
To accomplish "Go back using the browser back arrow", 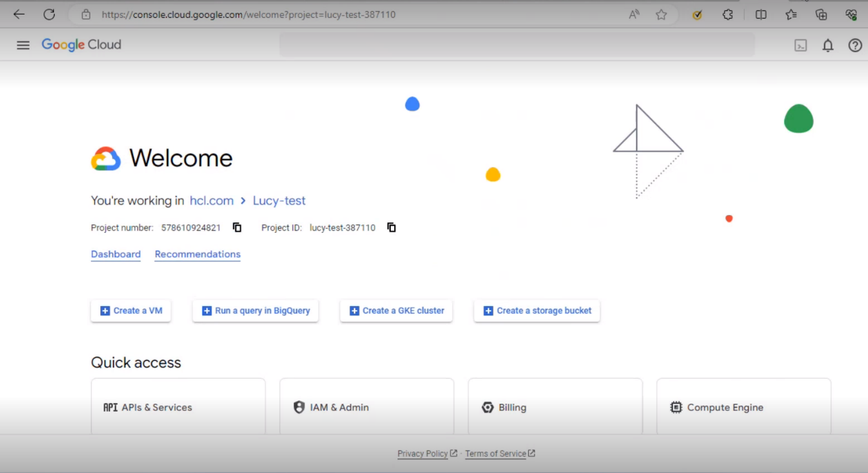I will point(19,15).
